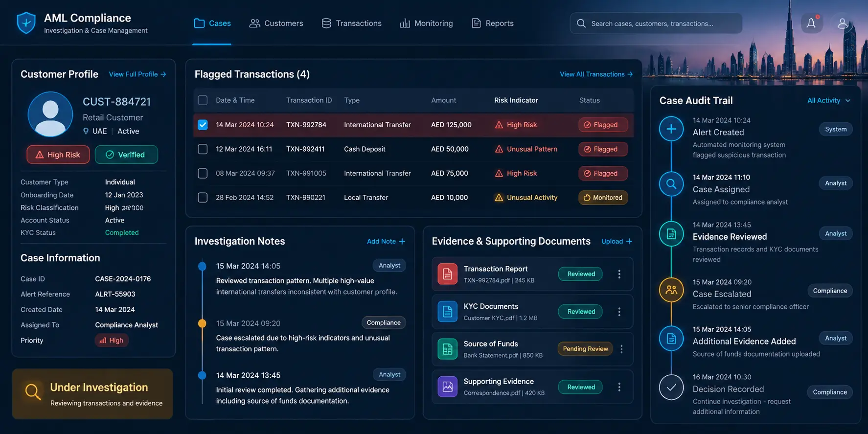Click the Case Escalated people icon

click(x=671, y=290)
